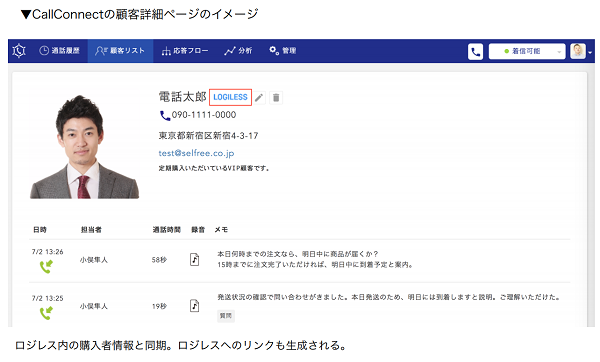The height and width of the screenshot is (362, 600).
Task: Click the trash delete customer icon
Action: (x=276, y=98)
